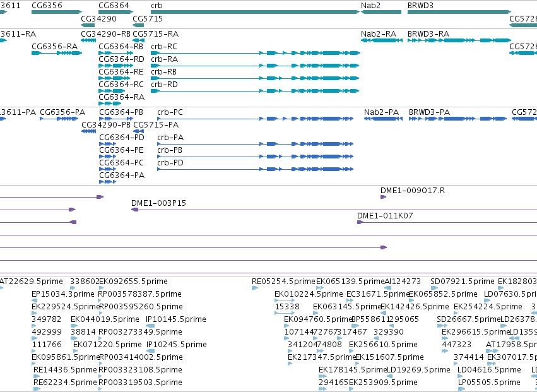Click the DME1-009O17.R BAC label
This screenshot has height=392, width=537.
(413, 191)
